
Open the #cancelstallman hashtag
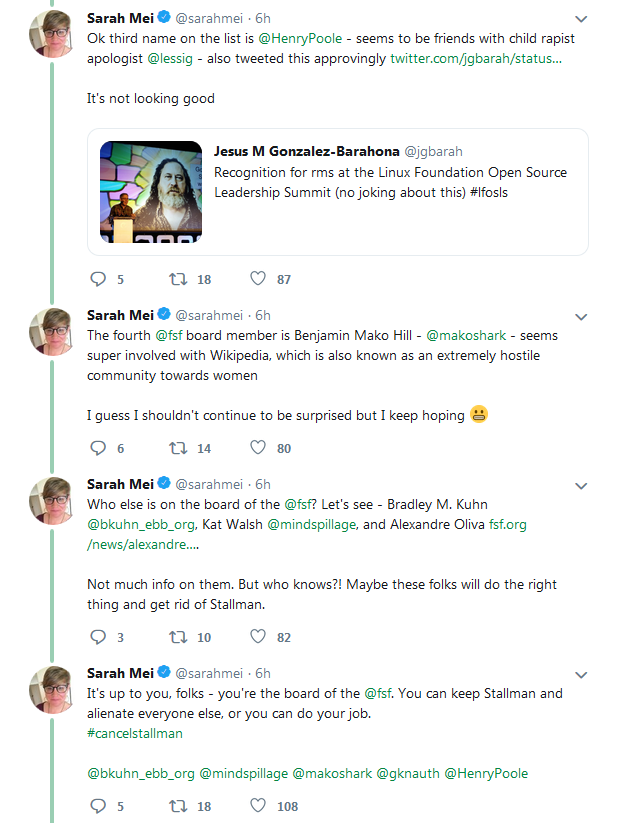click(135, 733)
